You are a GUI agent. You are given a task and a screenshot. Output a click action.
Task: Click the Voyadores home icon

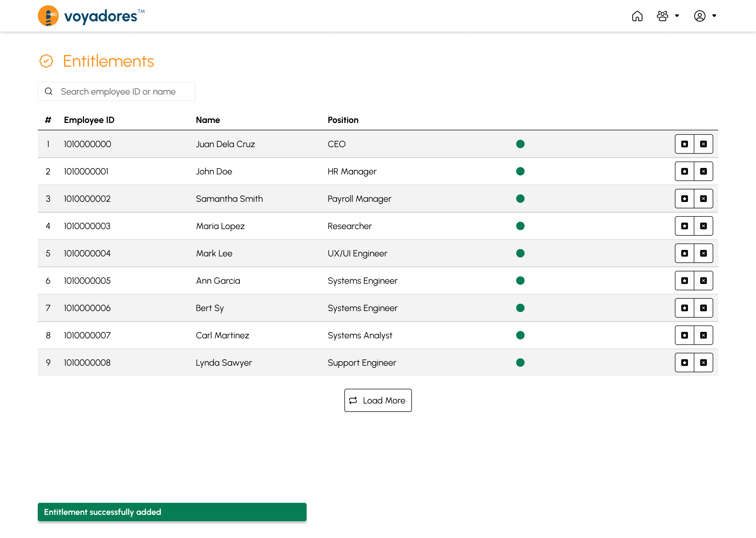point(638,16)
